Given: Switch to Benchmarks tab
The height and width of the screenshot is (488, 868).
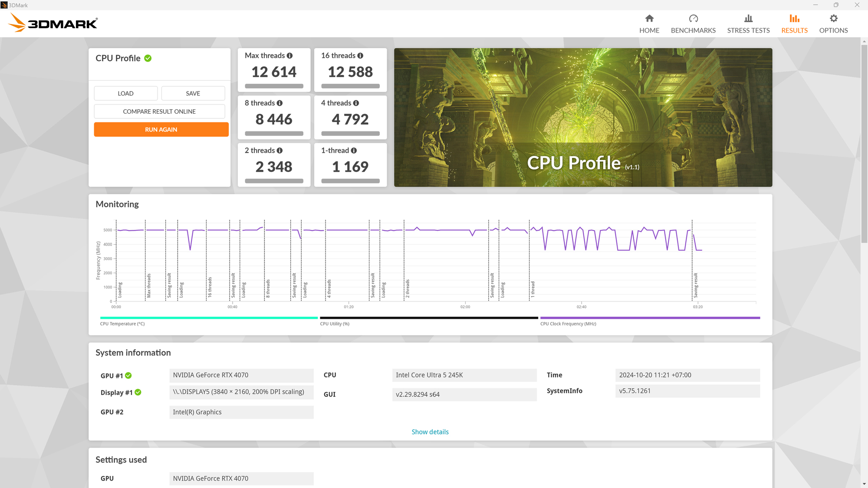Looking at the screenshot, I should pos(693,23).
